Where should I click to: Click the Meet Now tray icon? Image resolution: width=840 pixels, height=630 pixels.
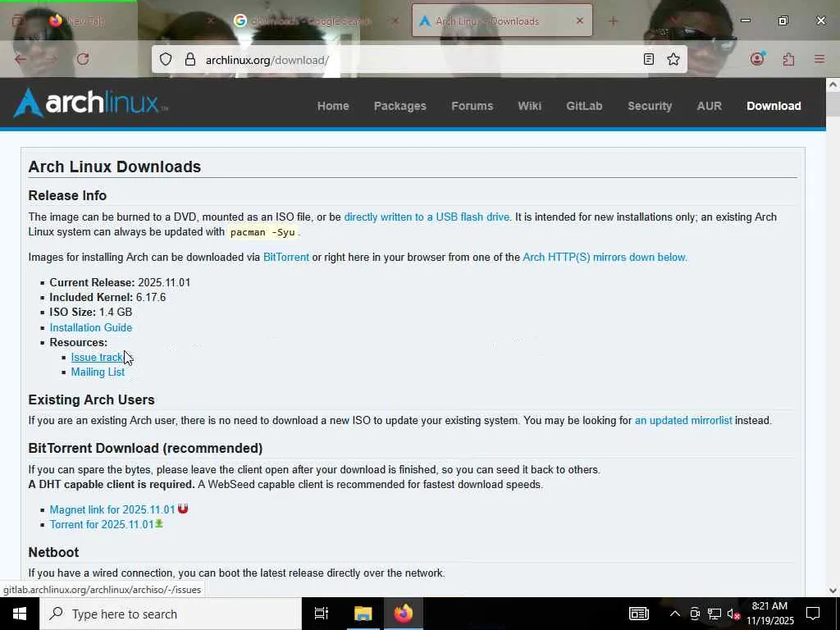695,614
